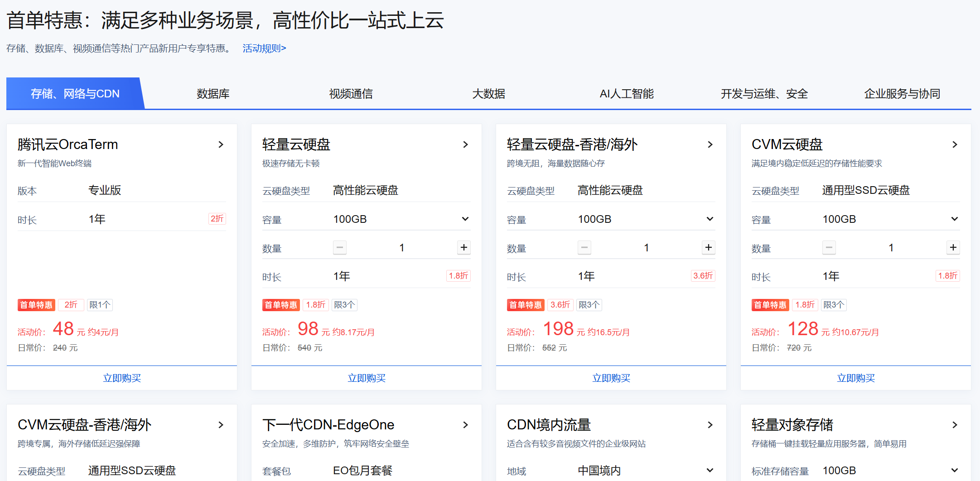Open 下一代CDN-EdgeOne details arrow
The image size is (980, 481).
tap(466, 425)
